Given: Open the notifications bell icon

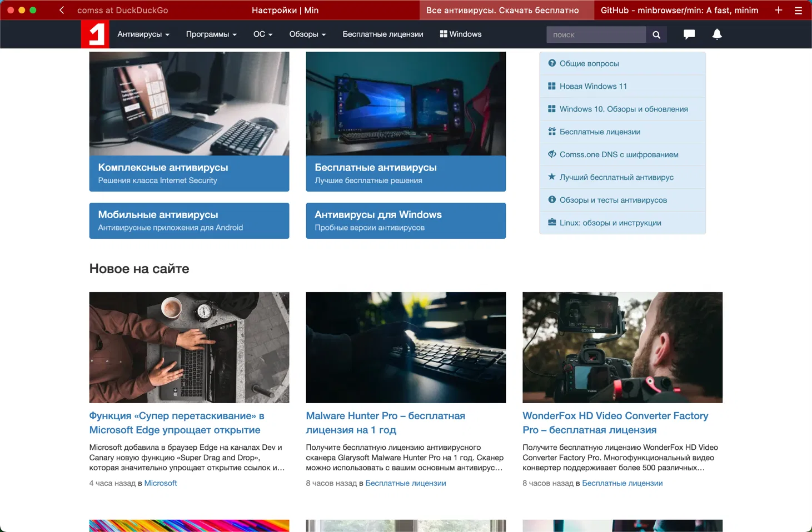Looking at the screenshot, I should tap(717, 34).
